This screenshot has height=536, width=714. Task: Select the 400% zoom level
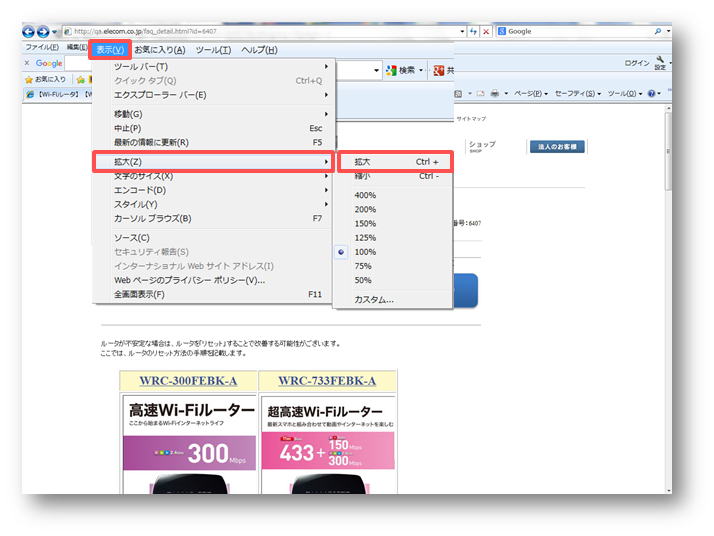(394, 195)
